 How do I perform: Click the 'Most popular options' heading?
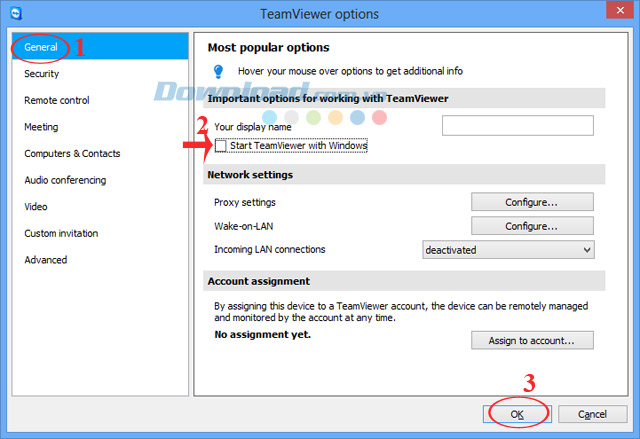coord(269,47)
